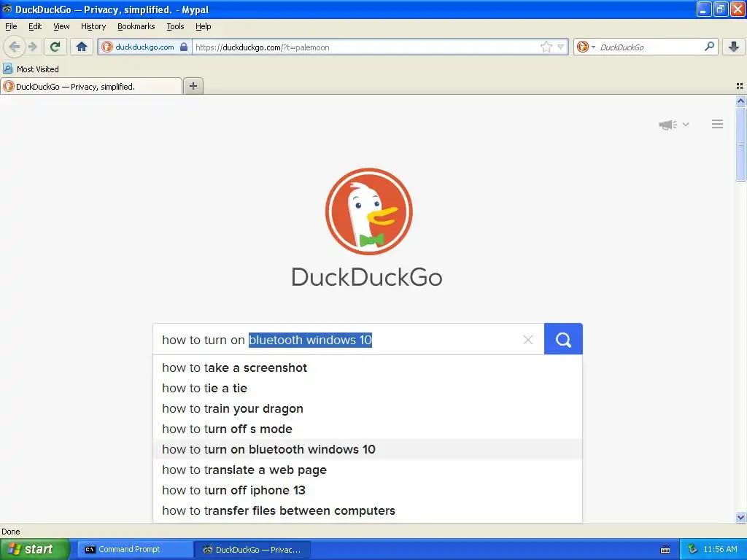Open the Help menu
The height and width of the screenshot is (560, 747).
(203, 26)
